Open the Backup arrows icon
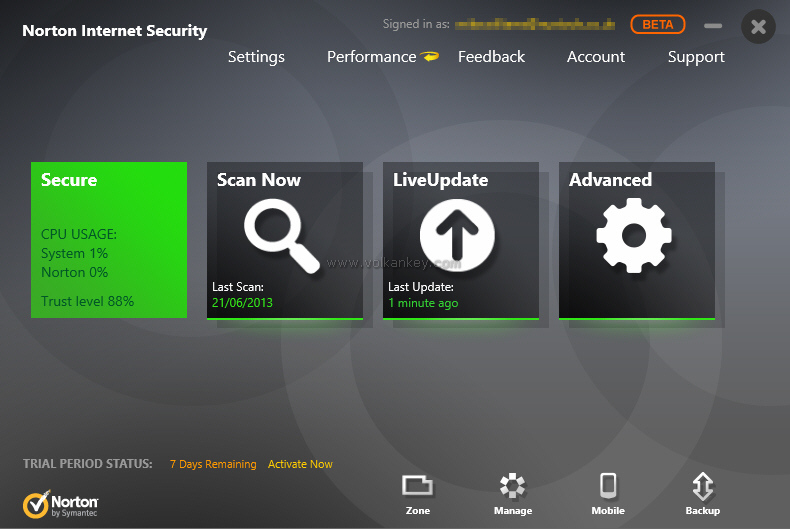Viewport: 790px width, 529px height. pos(702,487)
